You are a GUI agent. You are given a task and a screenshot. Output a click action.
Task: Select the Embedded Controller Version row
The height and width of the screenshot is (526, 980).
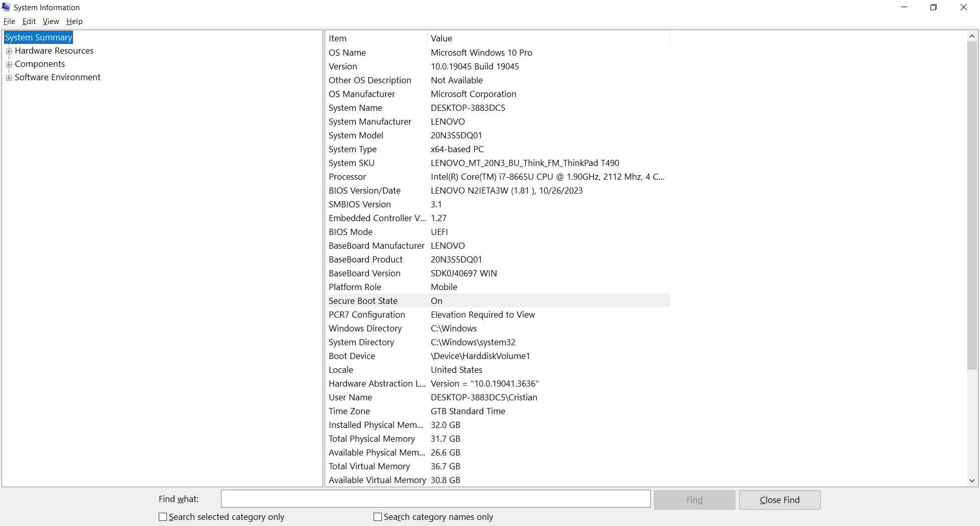tap(498, 218)
